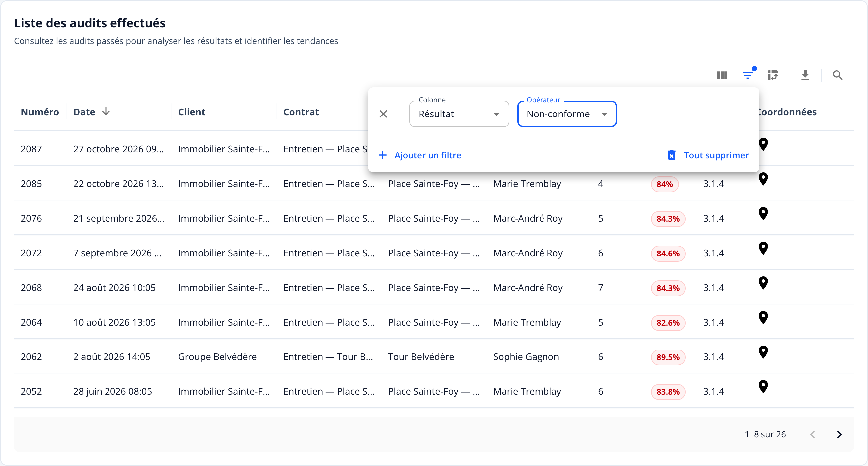Click the 84% result badge
This screenshot has height=466, width=868.
click(x=664, y=184)
